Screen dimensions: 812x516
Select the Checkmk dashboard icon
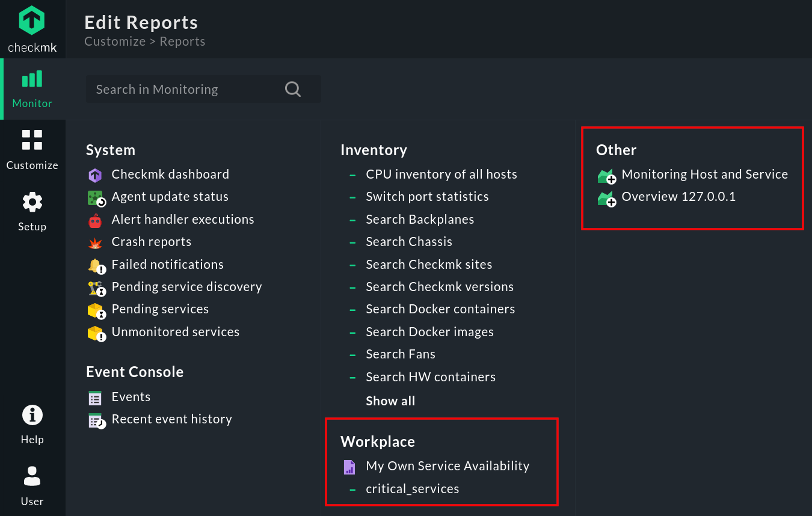(x=97, y=174)
